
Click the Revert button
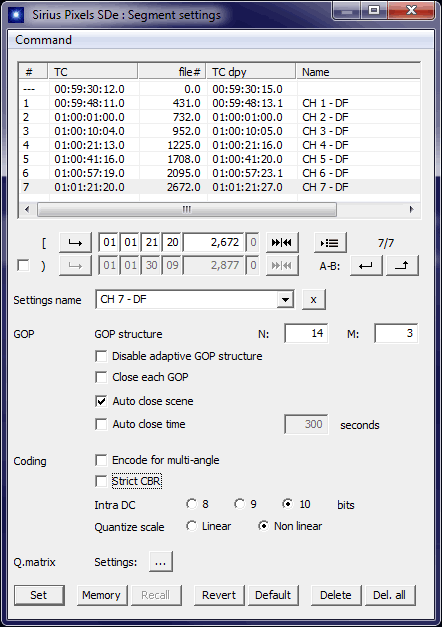click(x=219, y=595)
